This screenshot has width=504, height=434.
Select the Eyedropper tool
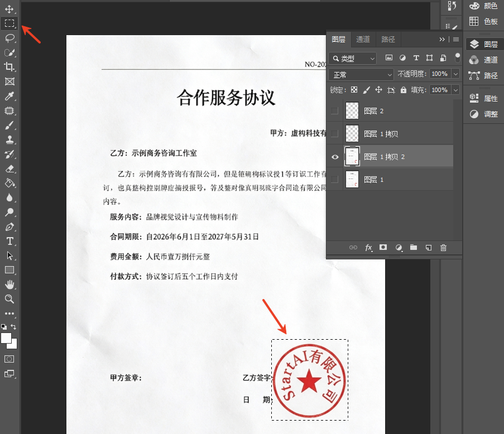[9, 96]
